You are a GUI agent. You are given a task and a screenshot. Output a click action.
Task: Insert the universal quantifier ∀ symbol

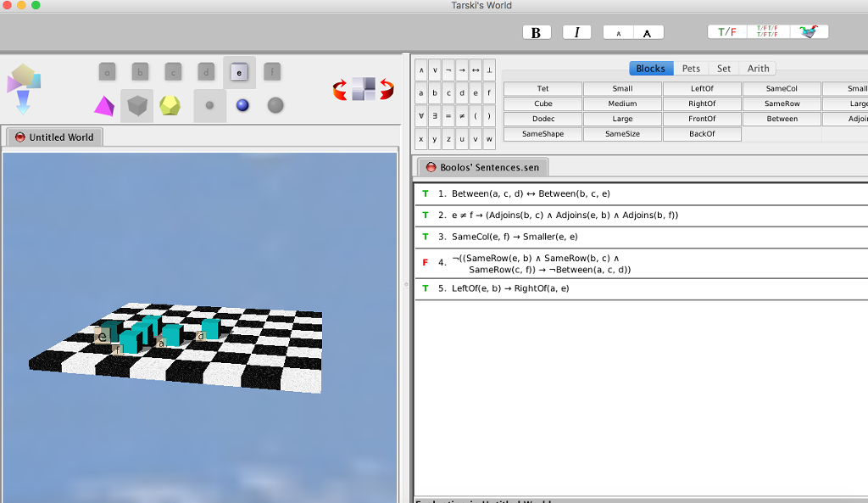(421, 116)
